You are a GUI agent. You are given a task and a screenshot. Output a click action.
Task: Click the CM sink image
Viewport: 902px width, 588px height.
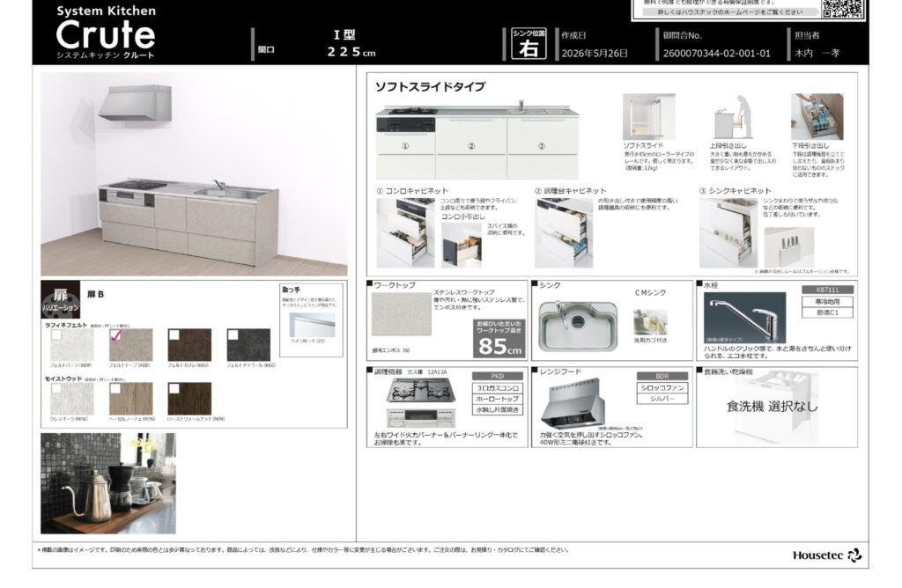578,326
